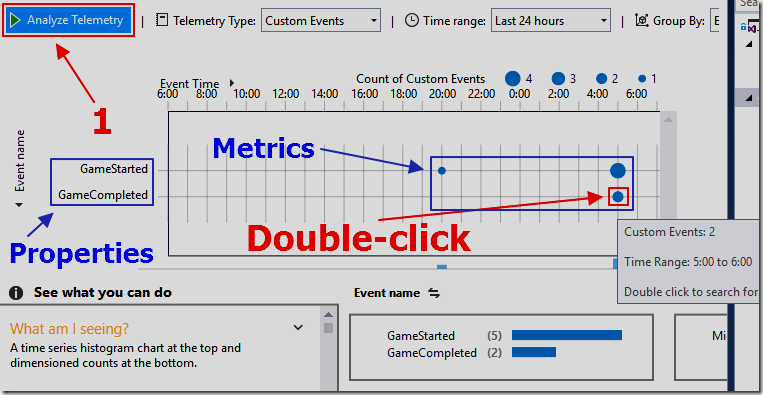
Task: Open the Telemetry Type Custom Events dropdown
Action: pos(321,21)
